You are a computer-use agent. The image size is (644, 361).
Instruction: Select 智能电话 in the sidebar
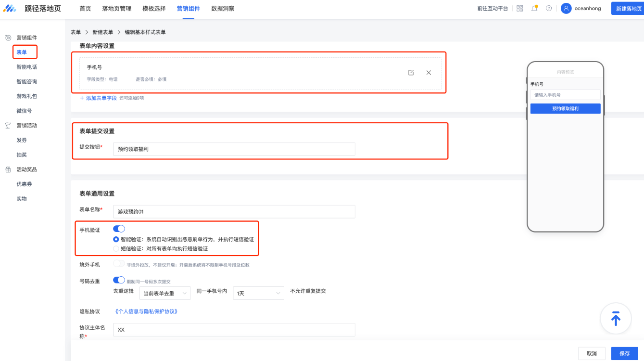tap(27, 67)
